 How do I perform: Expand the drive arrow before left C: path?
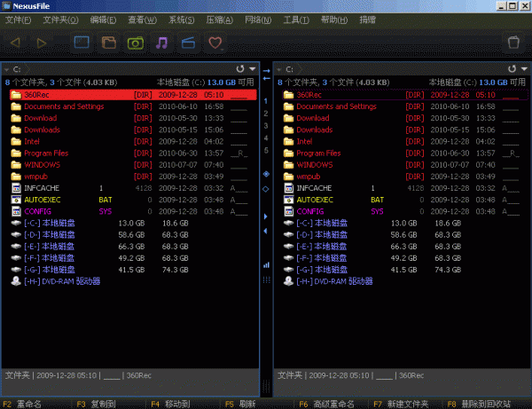(6, 69)
